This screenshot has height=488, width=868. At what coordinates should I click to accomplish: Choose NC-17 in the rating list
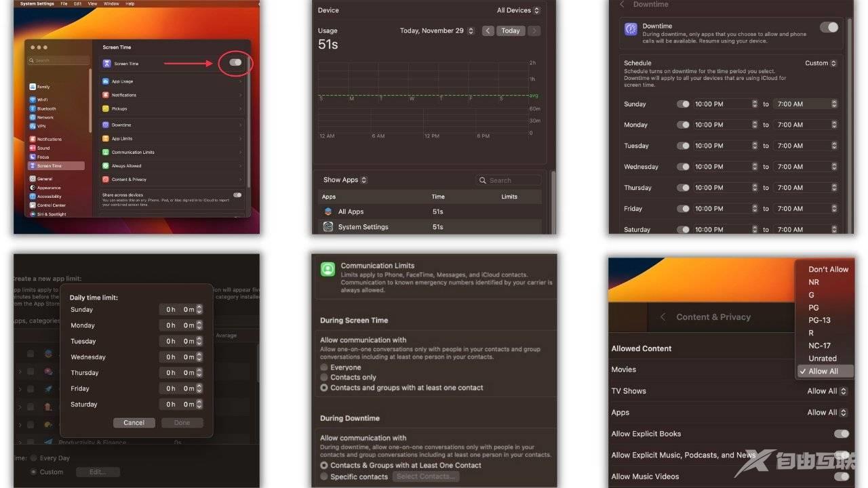[x=819, y=346]
